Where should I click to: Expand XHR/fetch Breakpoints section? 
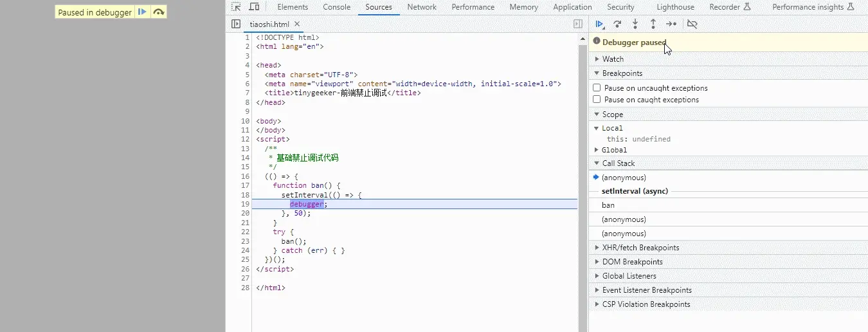640,248
